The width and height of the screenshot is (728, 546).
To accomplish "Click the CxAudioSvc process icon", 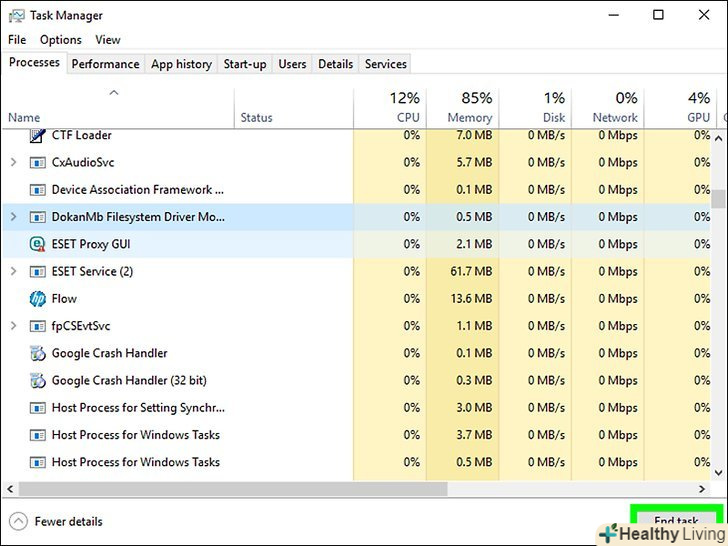I will [38, 162].
